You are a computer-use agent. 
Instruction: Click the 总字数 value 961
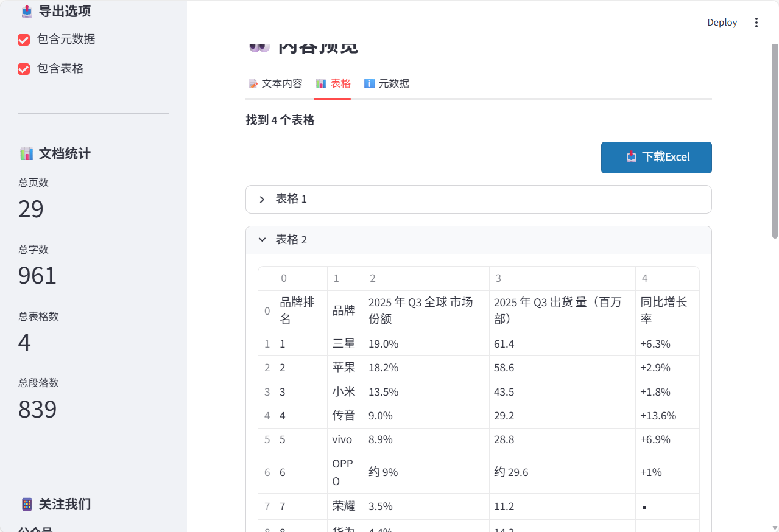(37, 276)
